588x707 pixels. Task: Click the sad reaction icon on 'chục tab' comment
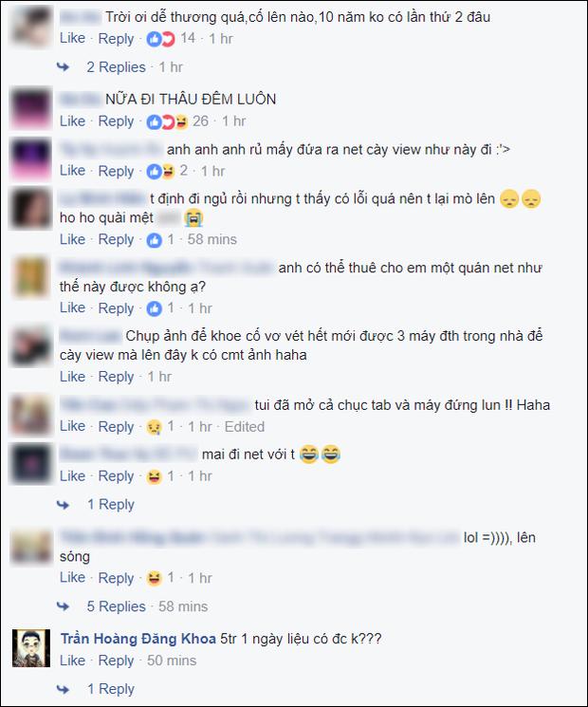point(154,427)
